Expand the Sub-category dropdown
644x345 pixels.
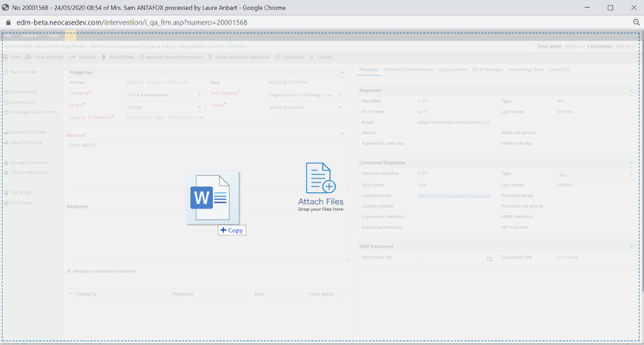(x=305, y=94)
